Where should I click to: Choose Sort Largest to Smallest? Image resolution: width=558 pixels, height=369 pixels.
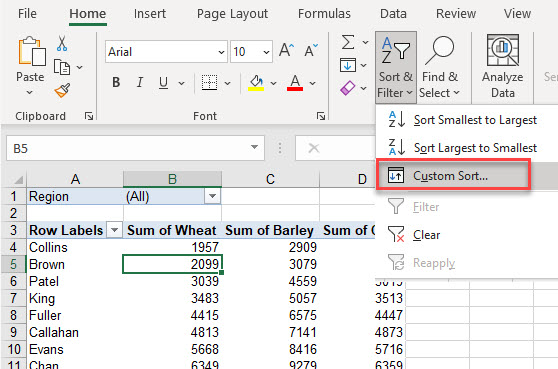466,148
